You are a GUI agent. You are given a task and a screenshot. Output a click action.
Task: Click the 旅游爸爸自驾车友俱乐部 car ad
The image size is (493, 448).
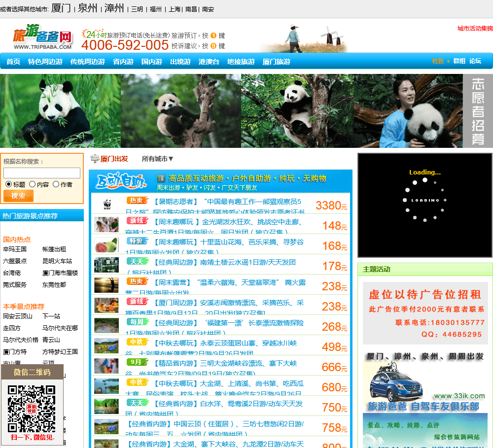click(x=425, y=382)
